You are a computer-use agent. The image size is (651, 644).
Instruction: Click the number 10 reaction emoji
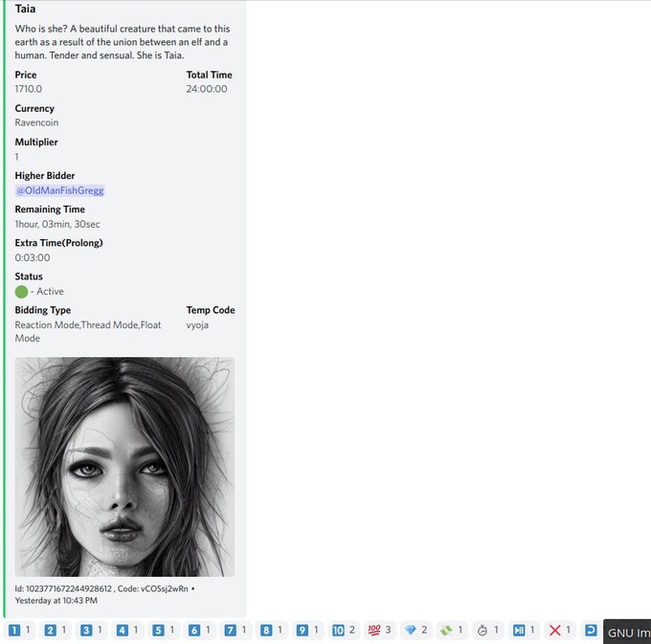pyautogui.click(x=345, y=631)
